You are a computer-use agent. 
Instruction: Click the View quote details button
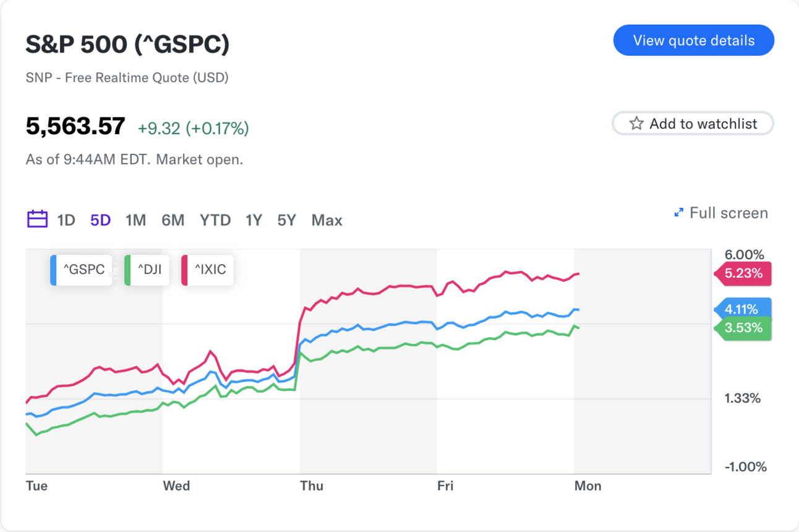(693, 41)
